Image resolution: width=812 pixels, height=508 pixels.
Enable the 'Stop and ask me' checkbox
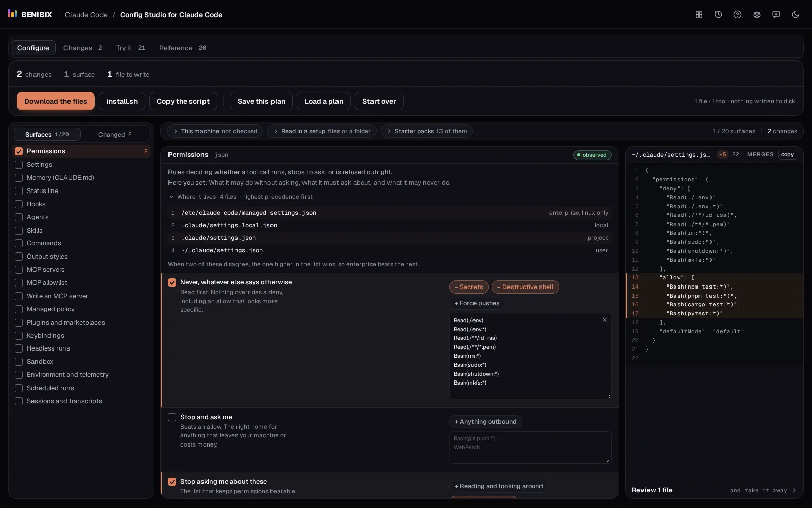click(x=172, y=417)
